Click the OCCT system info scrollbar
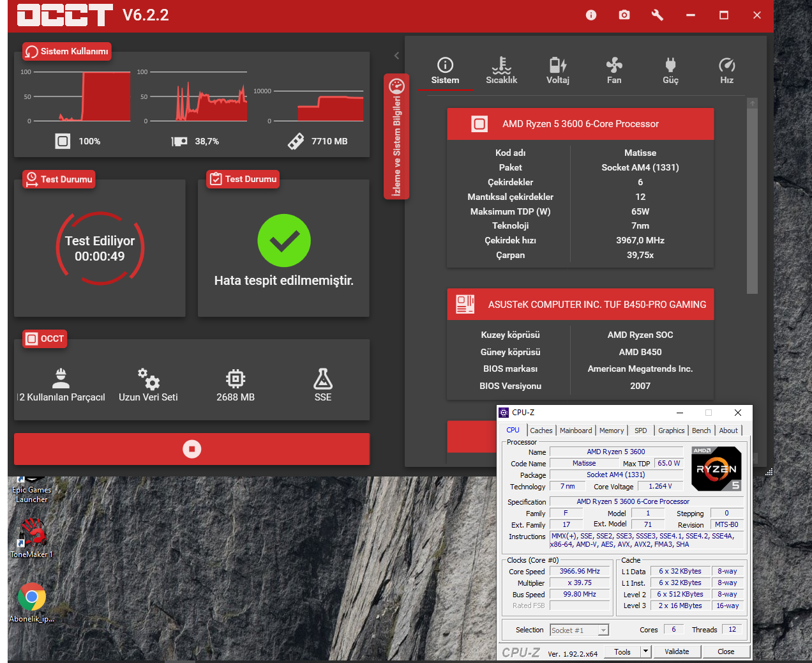Image resolution: width=812 pixels, height=663 pixels. (752, 198)
